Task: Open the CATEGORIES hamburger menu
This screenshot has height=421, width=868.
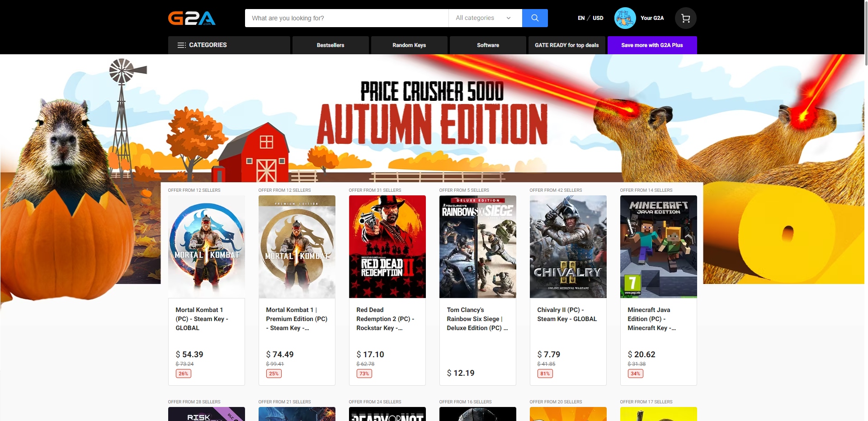Action: (229, 45)
